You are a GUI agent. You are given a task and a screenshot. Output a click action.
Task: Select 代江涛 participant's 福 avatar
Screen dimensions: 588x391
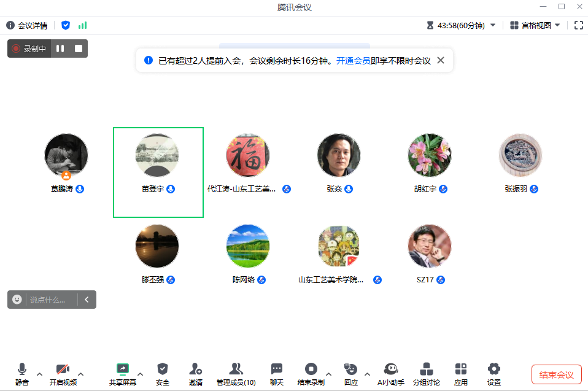click(x=248, y=155)
